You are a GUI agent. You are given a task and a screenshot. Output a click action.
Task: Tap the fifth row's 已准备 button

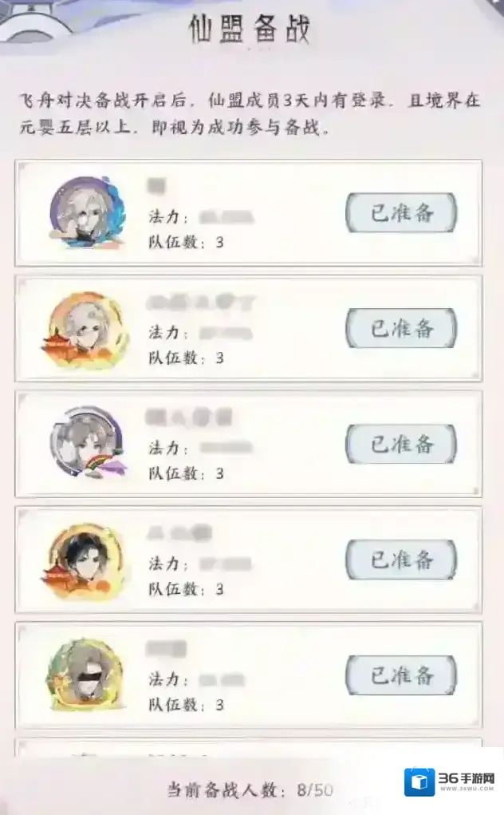401,675
